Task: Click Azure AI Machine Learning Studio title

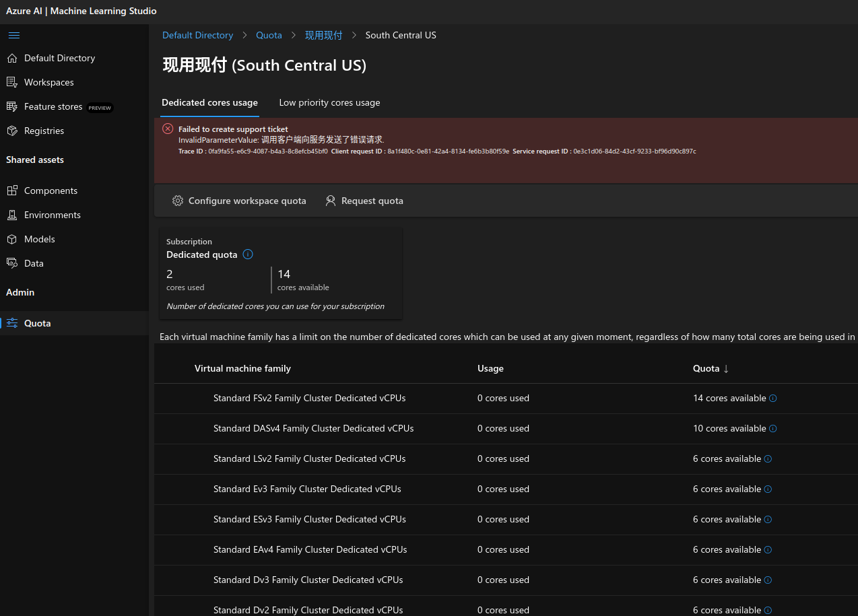Action: coord(81,11)
